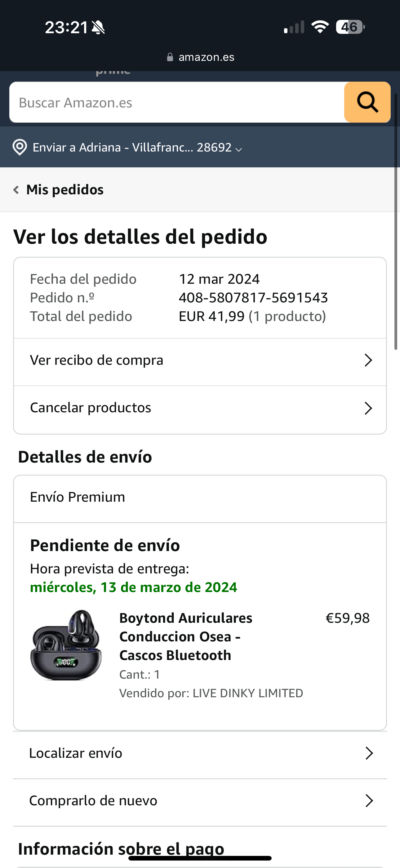Open Boytond Auriculares product title link
This screenshot has height=868, width=400.
pyautogui.click(x=185, y=636)
